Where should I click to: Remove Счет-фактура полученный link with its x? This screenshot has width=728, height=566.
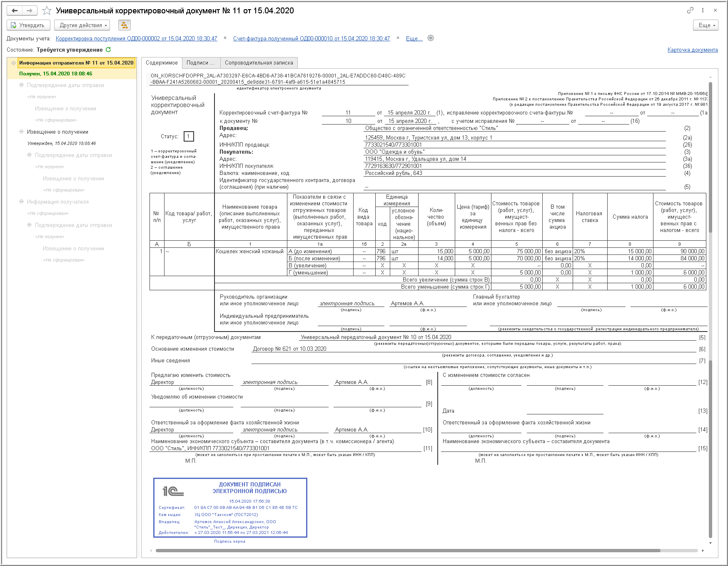pos(398,38)
